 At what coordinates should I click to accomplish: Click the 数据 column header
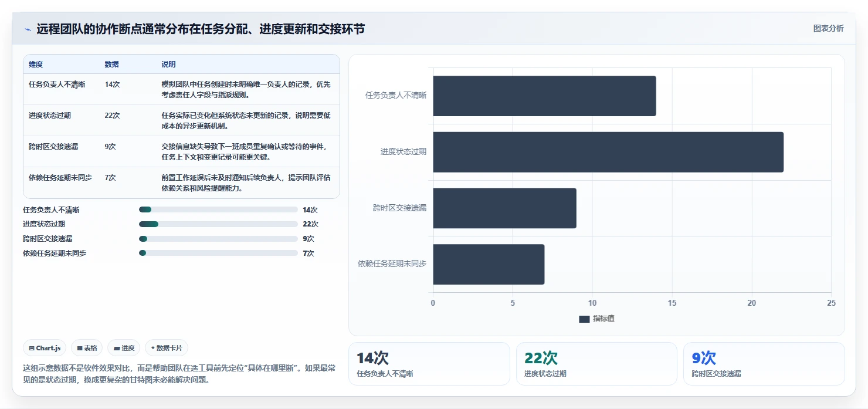[x=112, y=65]
